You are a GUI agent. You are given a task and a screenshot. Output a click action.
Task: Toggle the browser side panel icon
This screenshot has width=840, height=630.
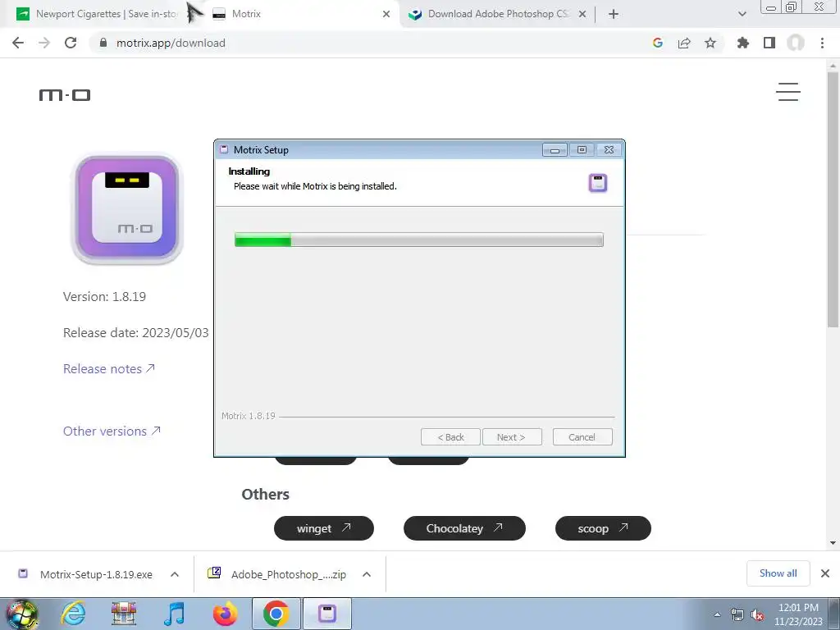769,43
